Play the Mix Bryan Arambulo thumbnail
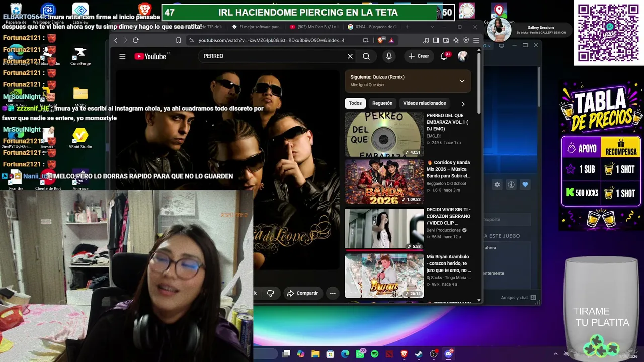644x362 pixels. coord(384,276)
